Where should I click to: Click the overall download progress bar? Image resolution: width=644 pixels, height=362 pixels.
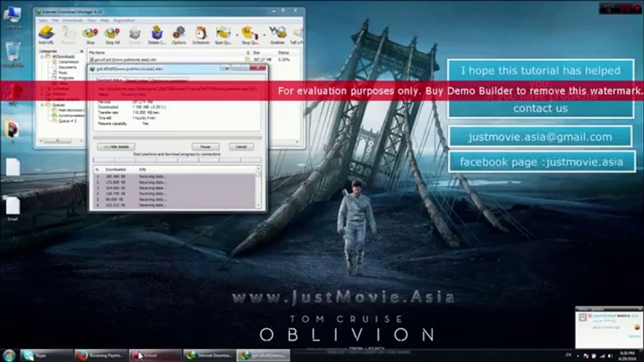coord(177,137)
